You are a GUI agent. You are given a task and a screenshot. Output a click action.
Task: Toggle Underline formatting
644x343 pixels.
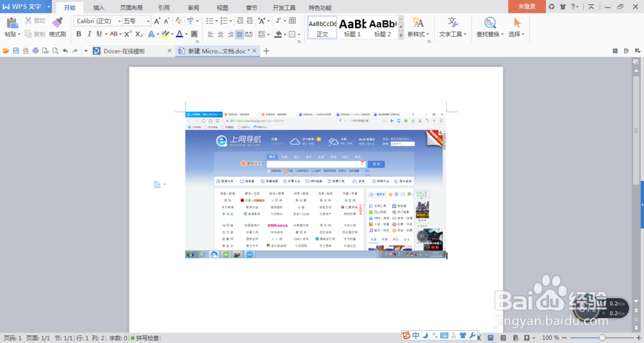tap(99, 34)
